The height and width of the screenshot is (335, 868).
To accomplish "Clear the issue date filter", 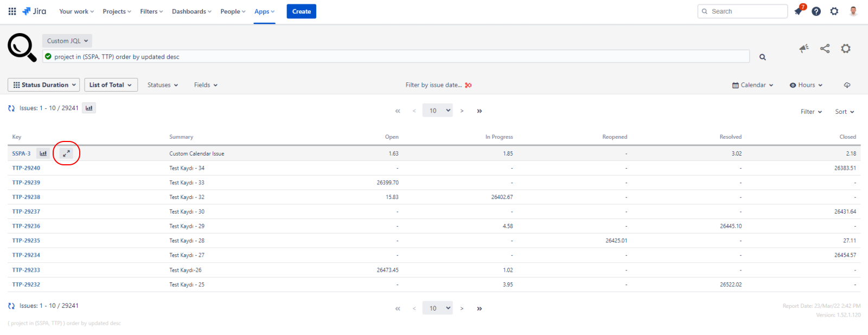I will pos(468,85).
